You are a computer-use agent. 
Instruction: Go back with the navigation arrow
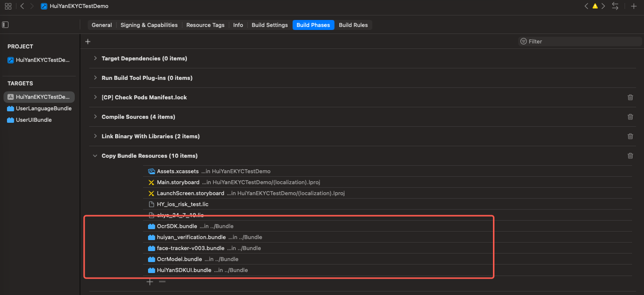(22, 6)
